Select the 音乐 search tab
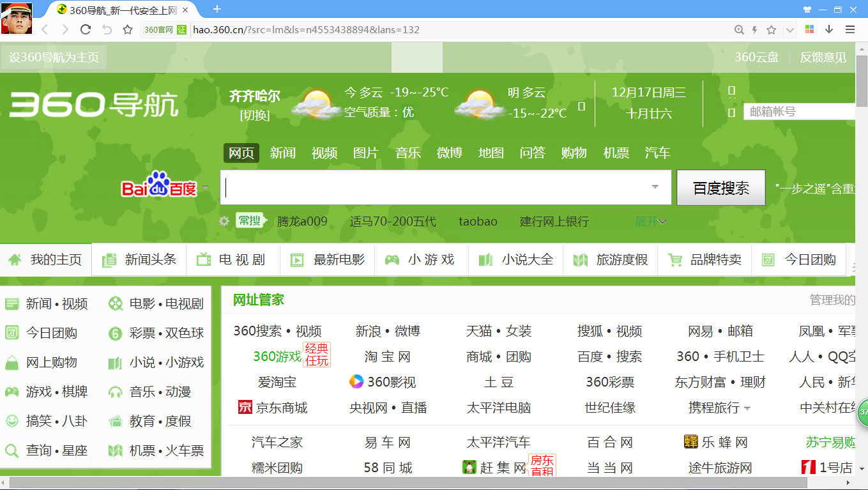 tap(407, 153)
